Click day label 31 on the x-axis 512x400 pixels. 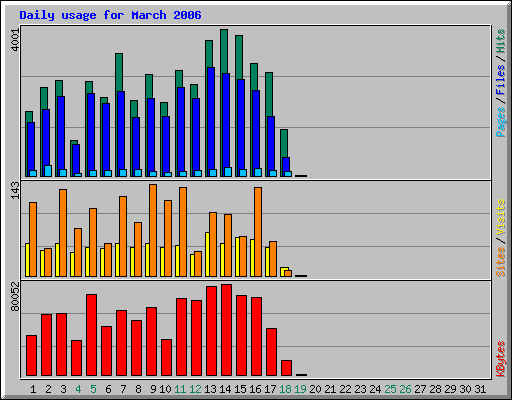coord(480,389)
